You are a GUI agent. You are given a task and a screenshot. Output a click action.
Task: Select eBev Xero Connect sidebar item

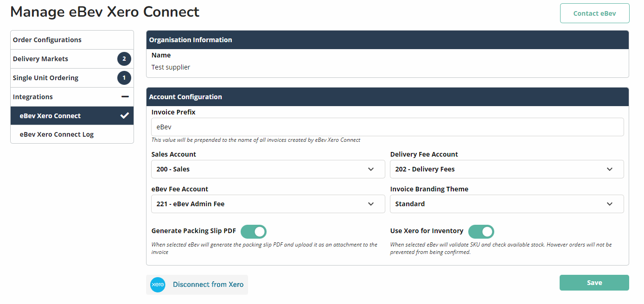click(72, 116)
